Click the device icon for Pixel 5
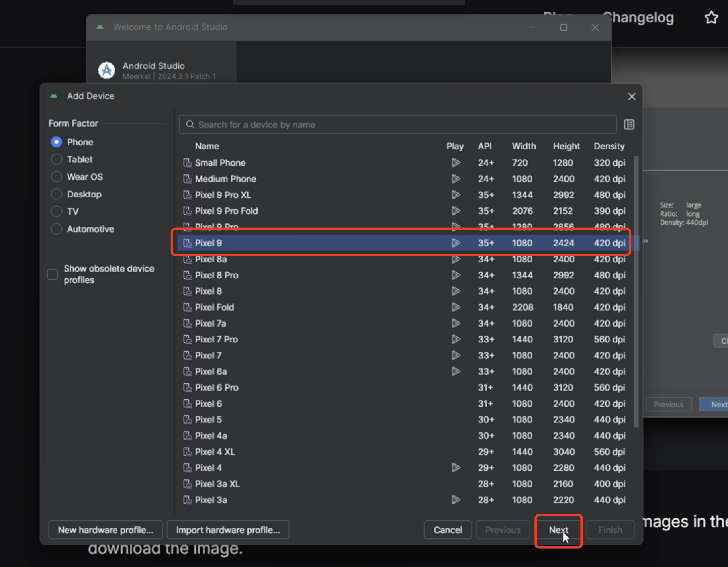Image resolution: width=728 pixels, height=567 pixels. click(x=187, y=420)
